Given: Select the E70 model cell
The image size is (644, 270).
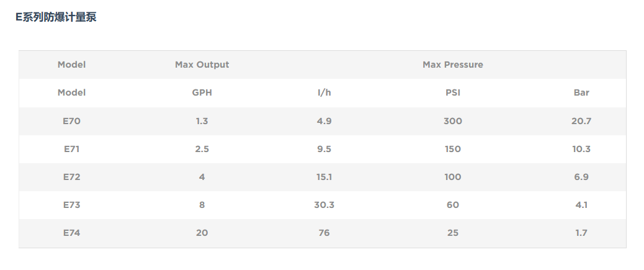Looking at the screenshot, I should pos(71,121).
